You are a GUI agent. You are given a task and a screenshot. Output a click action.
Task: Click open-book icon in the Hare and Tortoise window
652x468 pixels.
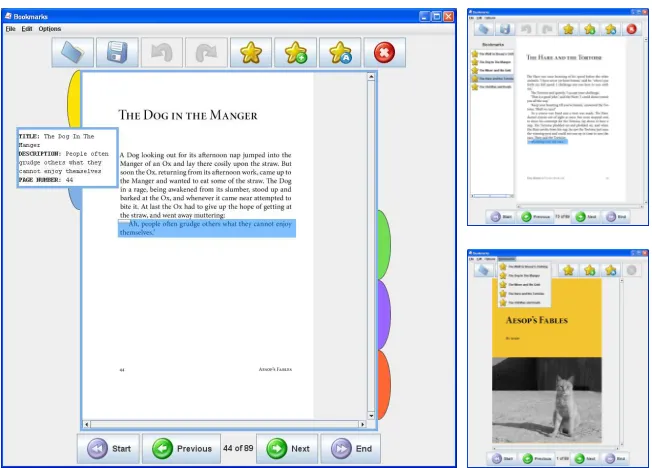pos(484,29)
